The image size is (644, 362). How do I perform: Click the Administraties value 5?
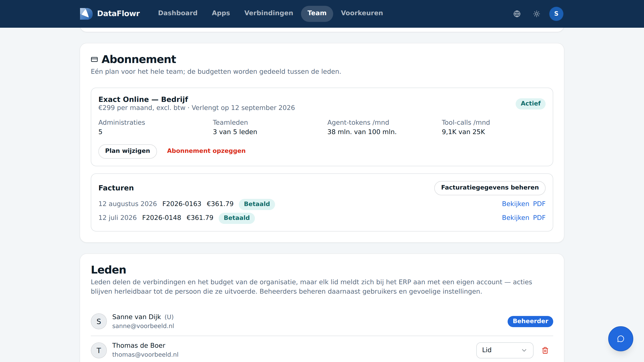point(100,132)
